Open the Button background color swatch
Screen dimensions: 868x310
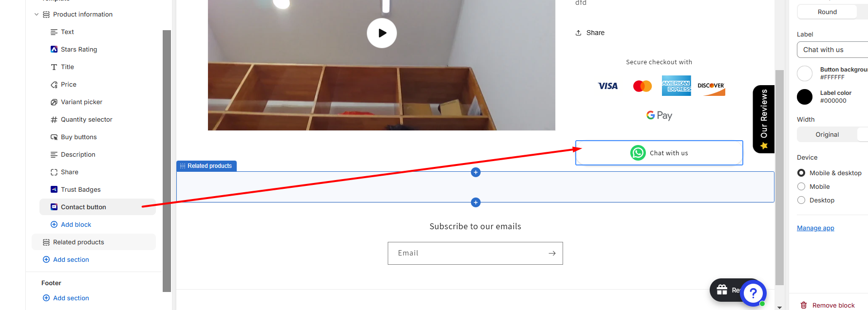(805, 73)
